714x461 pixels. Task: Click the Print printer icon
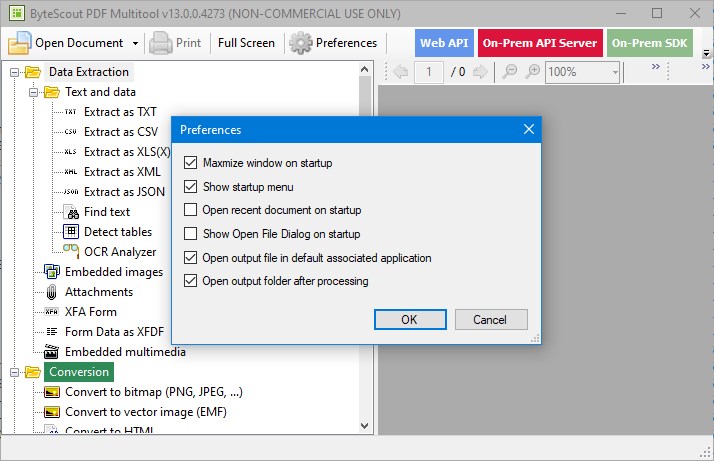point(160,43)
